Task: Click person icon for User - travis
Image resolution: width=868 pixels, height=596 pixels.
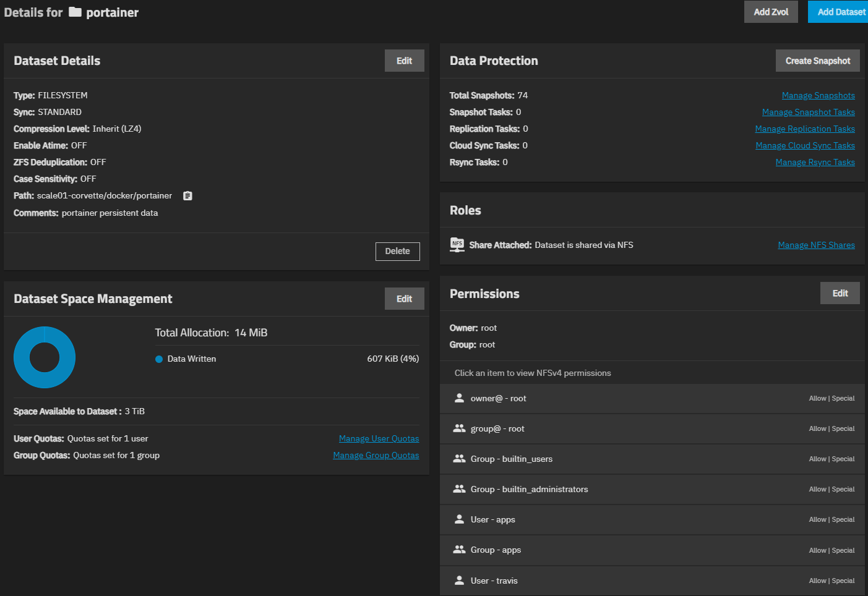Action: tap(459, 581)
